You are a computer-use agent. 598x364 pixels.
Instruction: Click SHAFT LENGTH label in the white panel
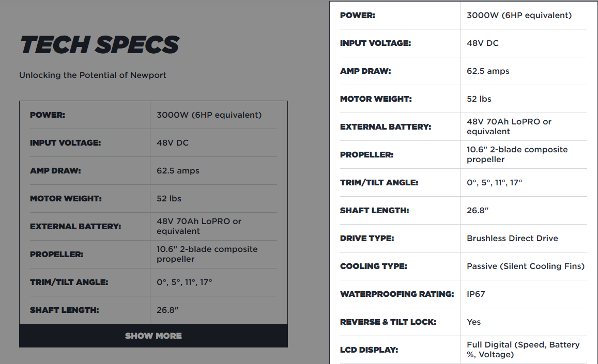pyautogui.click(x=374, y=211)
